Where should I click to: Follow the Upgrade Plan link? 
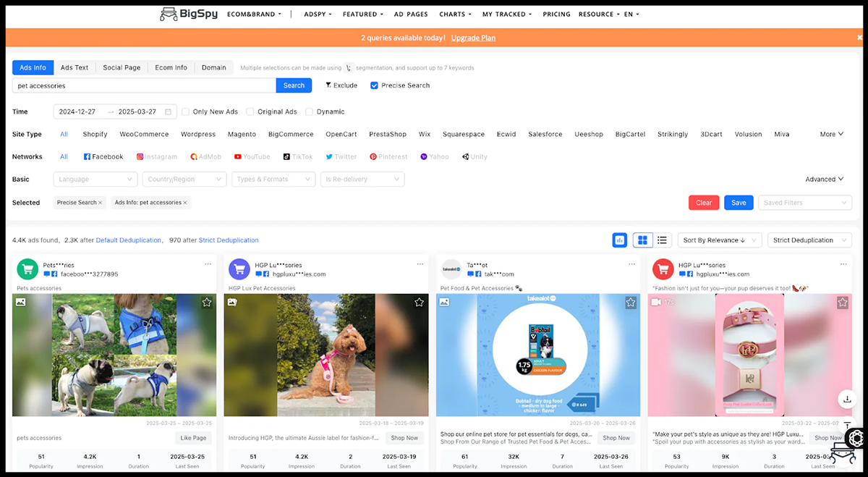click(x=473, y=38)
